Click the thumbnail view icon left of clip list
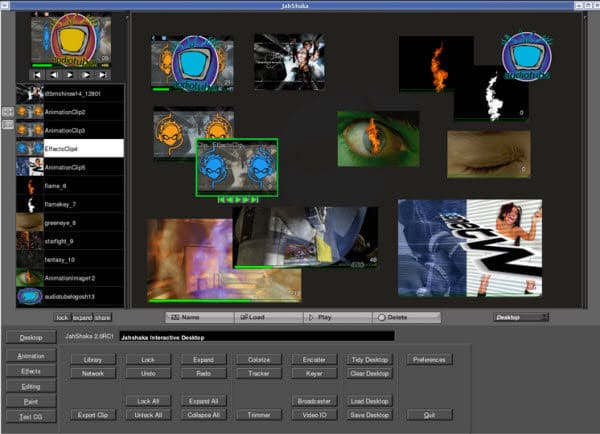 8,112
